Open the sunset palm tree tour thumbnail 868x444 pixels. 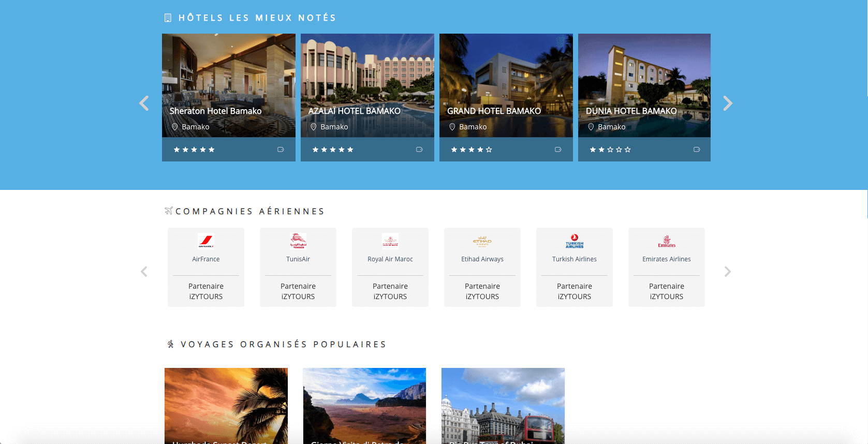[226, 404]
